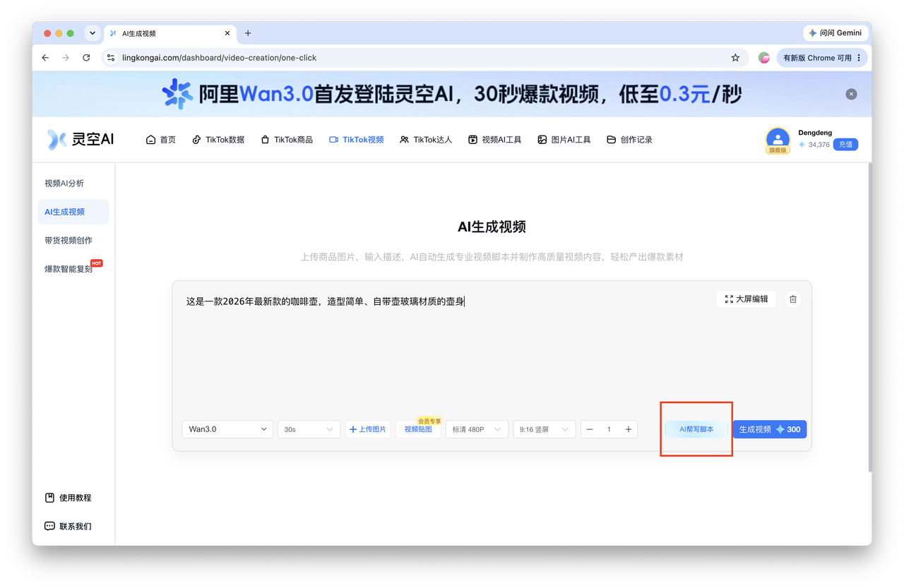Expand the 30s duration dropdown
Screen dimensions: 904x588
(309, 429)
